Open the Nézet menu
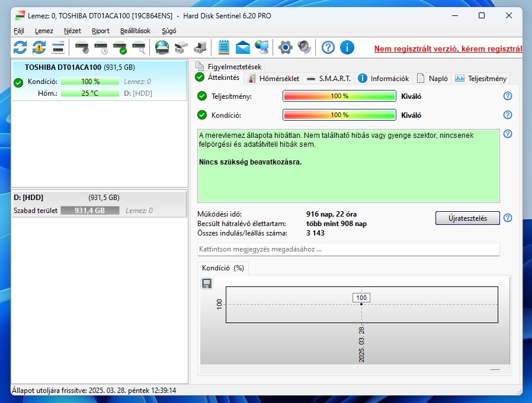532x403 pixels. tap(72, 31)
